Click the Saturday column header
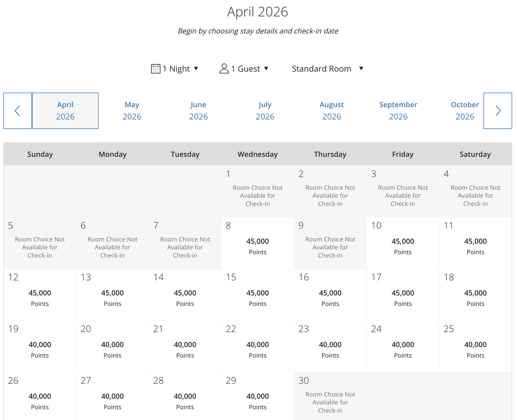 [476, 154]
